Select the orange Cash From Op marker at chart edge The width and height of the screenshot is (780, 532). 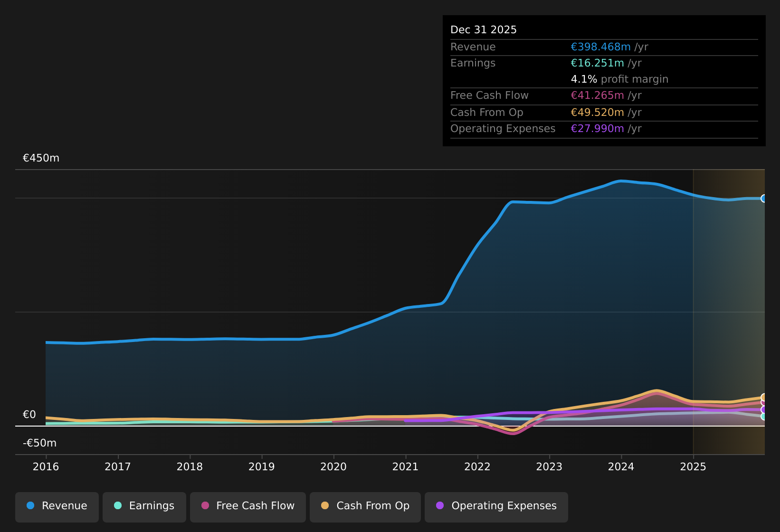[x=763, y=397]
